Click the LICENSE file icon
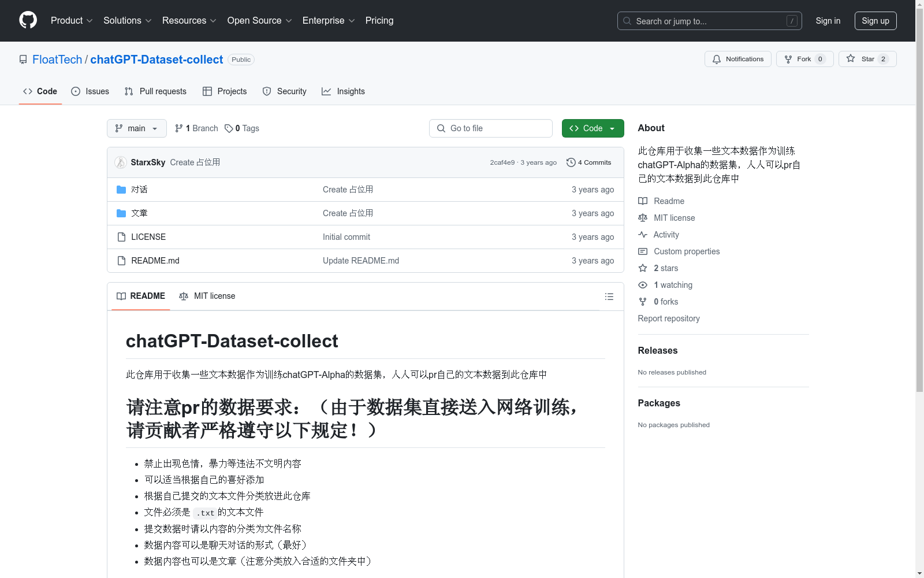924x578 pixels. coord(121,237)
